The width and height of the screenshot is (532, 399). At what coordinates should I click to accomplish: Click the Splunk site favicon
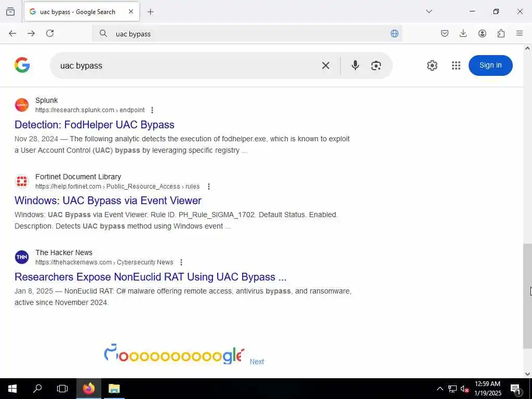tap(22, 105)
